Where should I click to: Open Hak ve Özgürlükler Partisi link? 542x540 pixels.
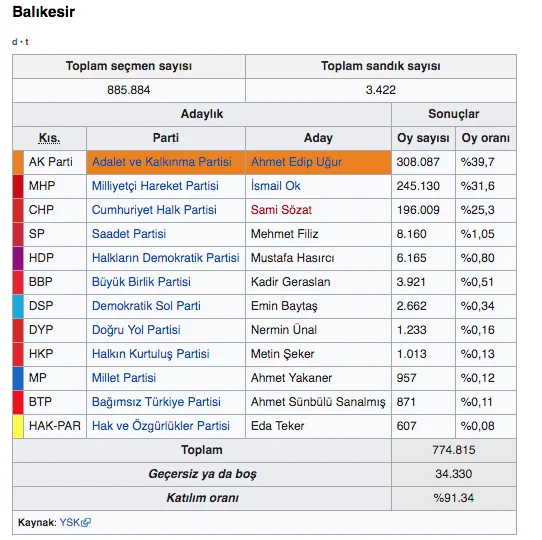coord(161,426)
